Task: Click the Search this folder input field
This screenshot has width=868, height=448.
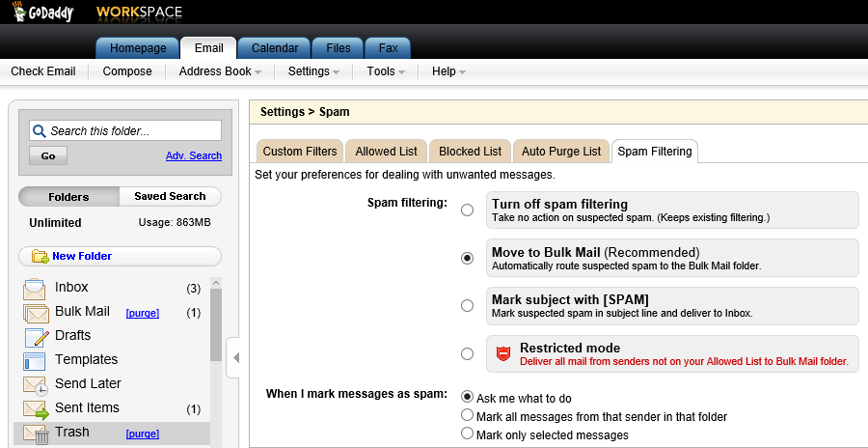Action: (133, 130)
